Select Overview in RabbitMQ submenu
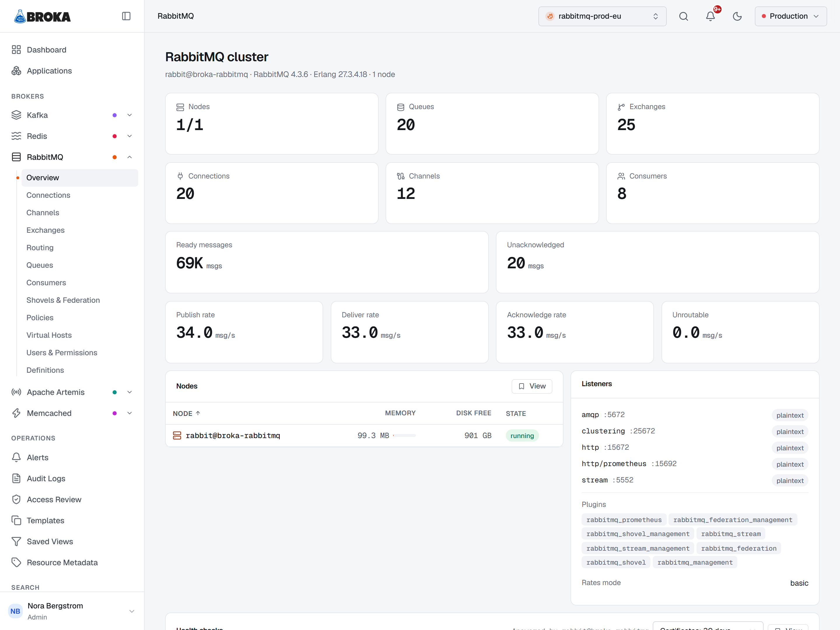Screen dimensions: 840x630 click(x=80, y=178)
